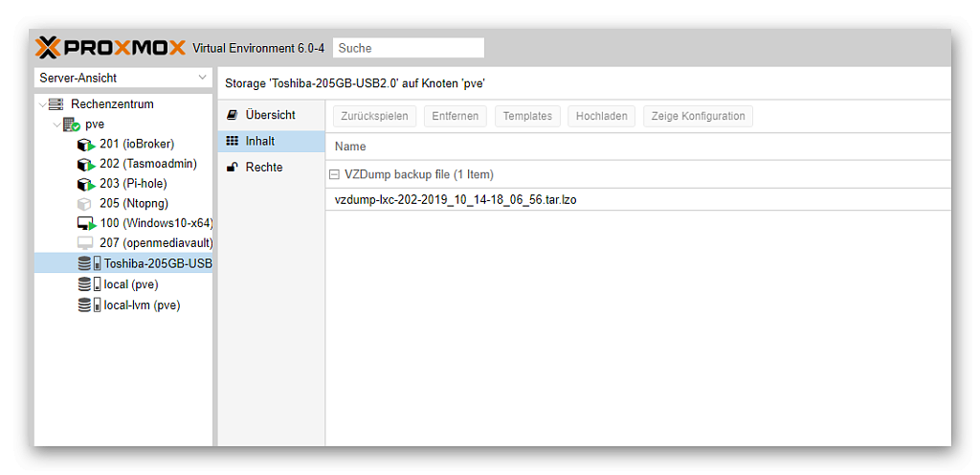
Task: Select local (pve) storage label
Action: (x=131, y=284)
